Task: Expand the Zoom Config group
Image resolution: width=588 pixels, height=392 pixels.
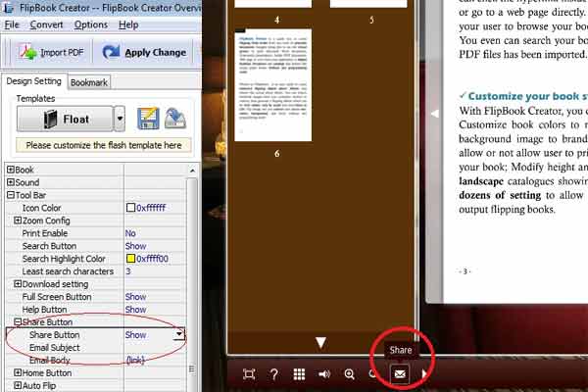Action: pos(18,220)
